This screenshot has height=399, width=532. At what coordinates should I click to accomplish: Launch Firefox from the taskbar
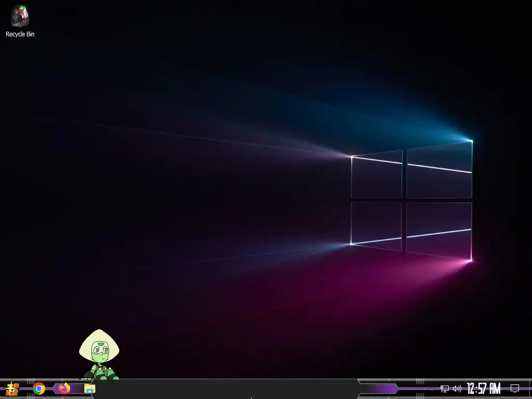click(x=64, y=388)
